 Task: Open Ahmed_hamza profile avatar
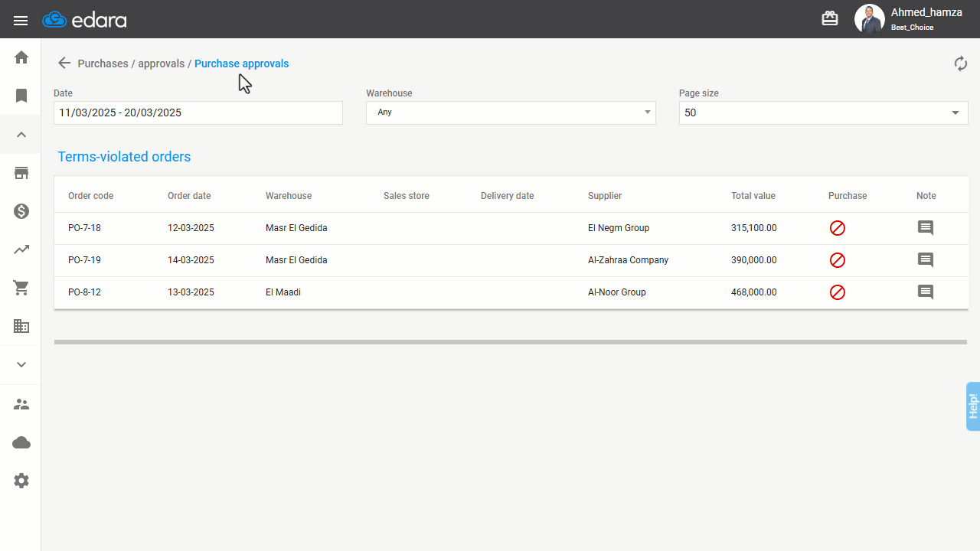click(x=870, y=19)
